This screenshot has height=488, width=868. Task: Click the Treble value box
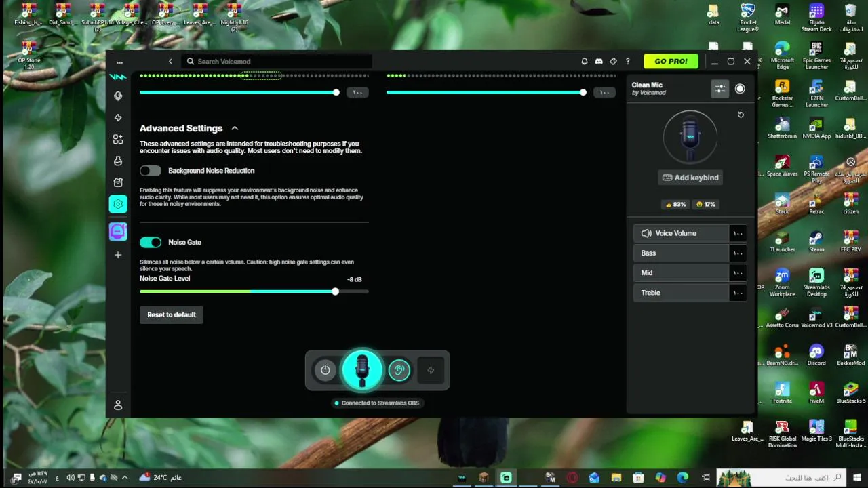(738, 293)
